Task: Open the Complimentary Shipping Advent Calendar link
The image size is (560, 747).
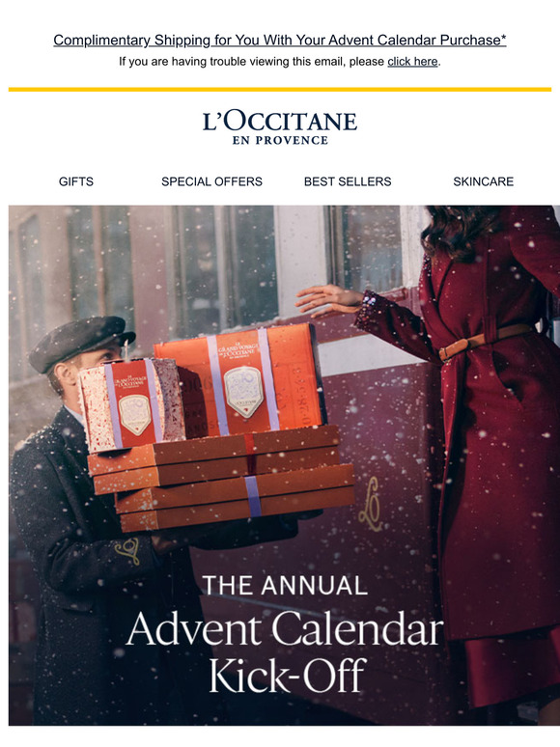Action: pos(280,40)
